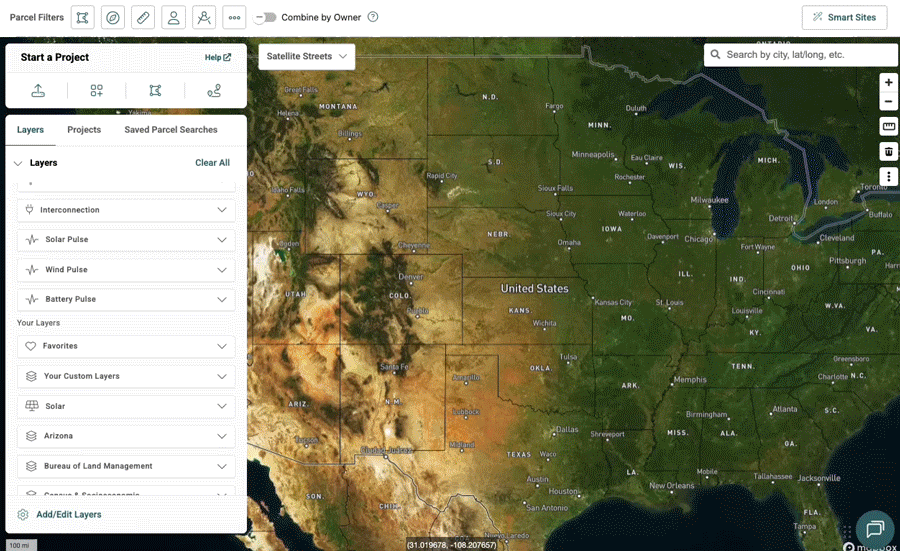Image resolution: width=900 pixels, height=551 pixels.
Task: Zoom in the map with plus button
Action: pos(888,83)
